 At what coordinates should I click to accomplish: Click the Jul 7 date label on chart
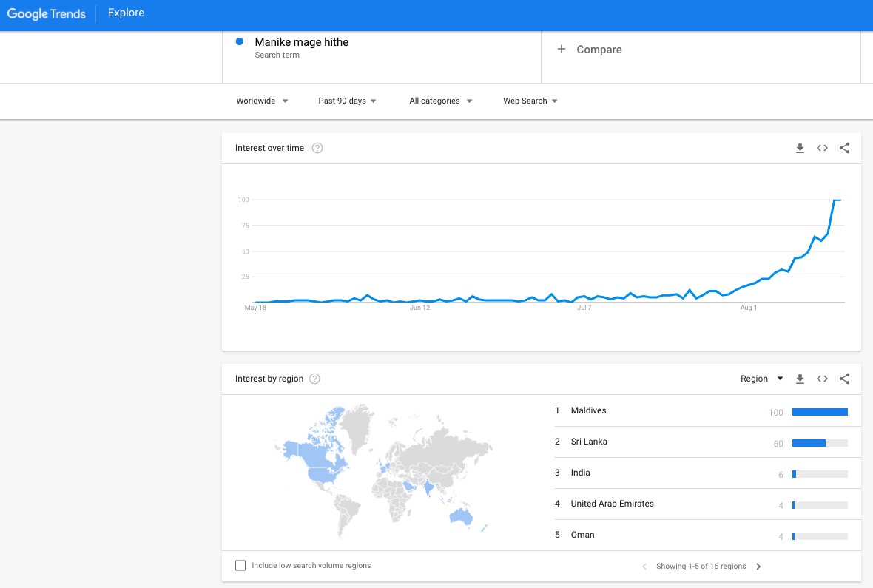point(584,308)
